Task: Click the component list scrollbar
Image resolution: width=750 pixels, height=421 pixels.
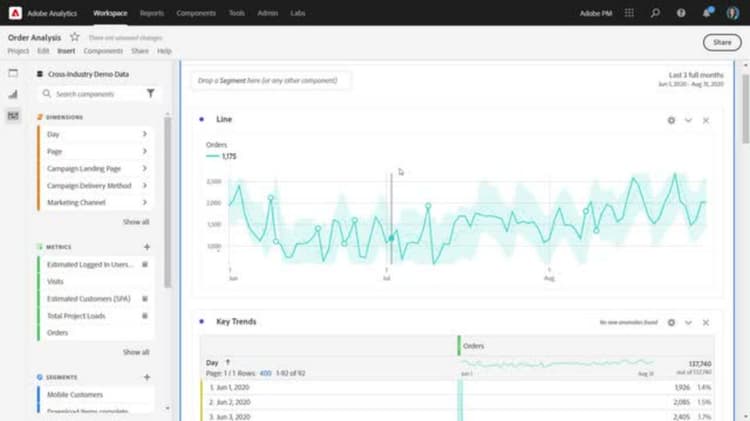Action: pyautogui.click(x=167, y=203)
